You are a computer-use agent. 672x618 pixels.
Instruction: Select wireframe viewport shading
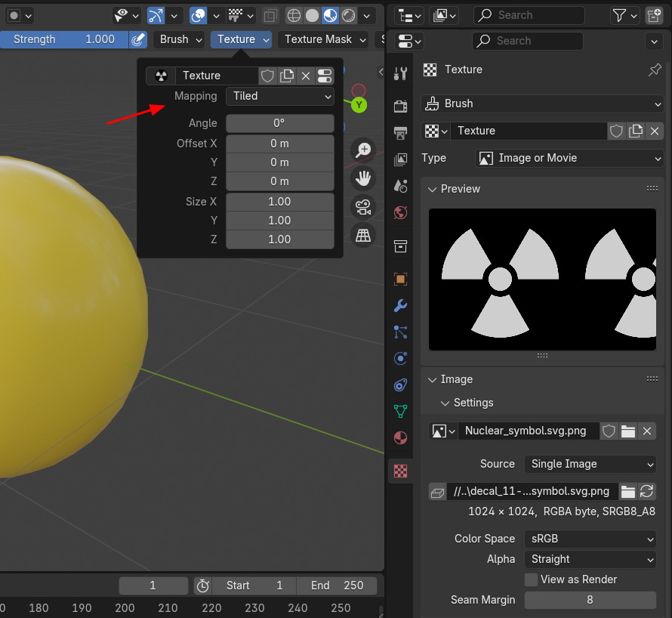pos(294,16)
